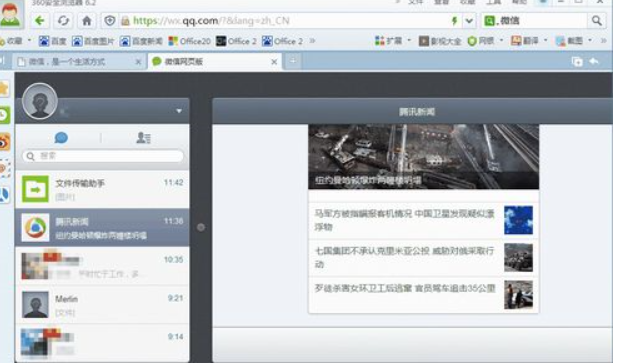Viewport: 619px width, 363px height.
Task: Expand the address bar history dropdown arrow
Action: pyautogui.click(x=469, y=21)
